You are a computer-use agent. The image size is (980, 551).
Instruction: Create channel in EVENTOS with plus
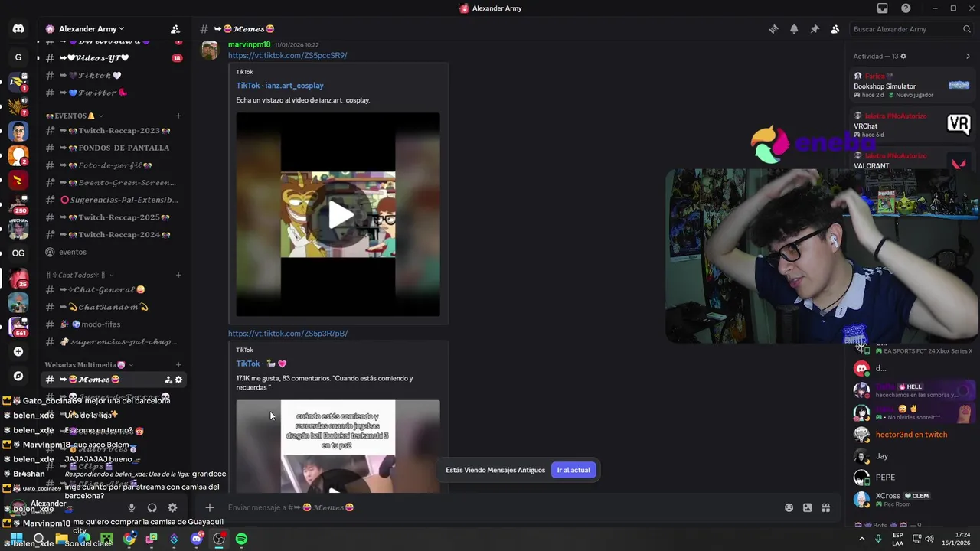tap(178, 116)
